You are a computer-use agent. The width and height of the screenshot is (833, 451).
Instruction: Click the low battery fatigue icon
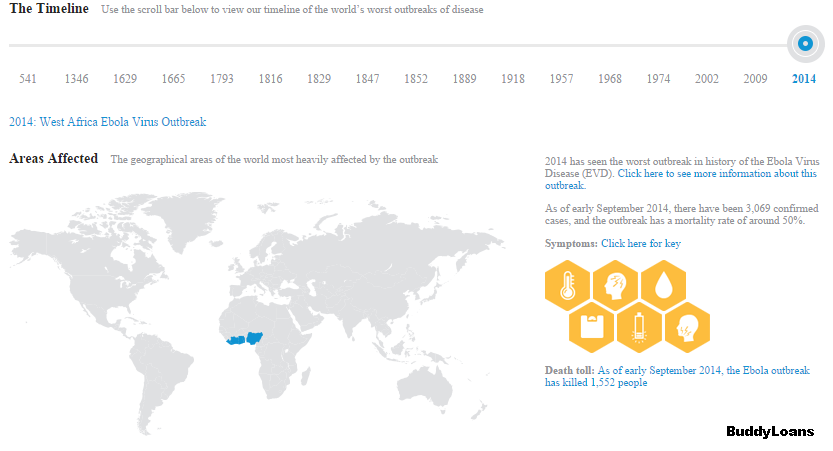[x=639, y=326]
